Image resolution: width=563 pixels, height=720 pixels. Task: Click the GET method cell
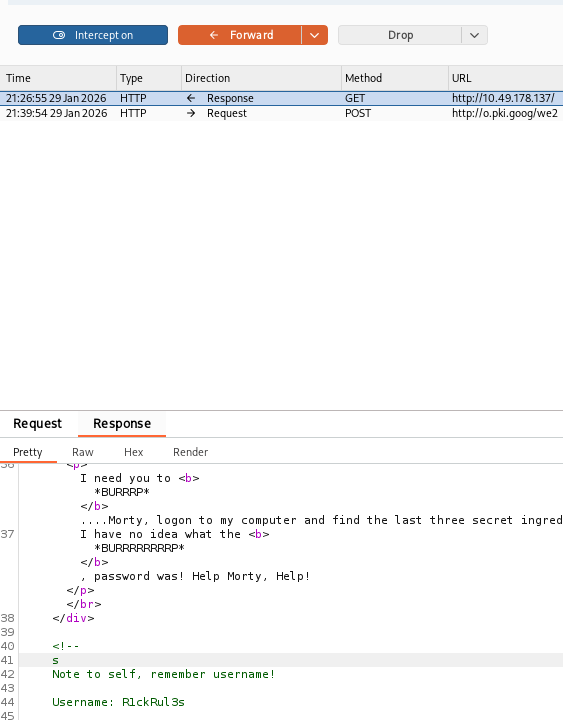pos(355,98)
